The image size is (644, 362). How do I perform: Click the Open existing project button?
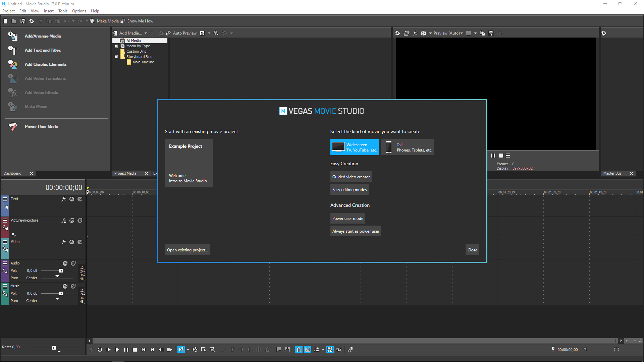click(187, 250)
